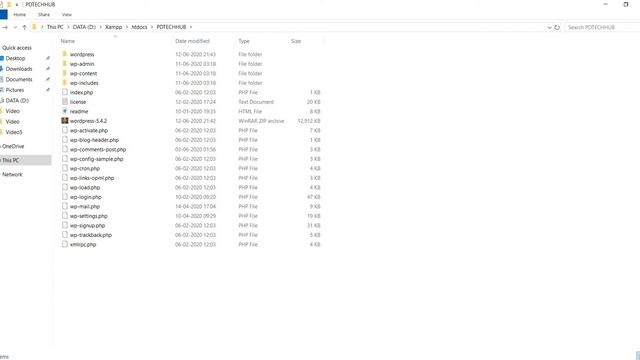Viewport: 640px width, 360px height.
Task: Open Video5 in the navigation pane
Action: [14, 132]
